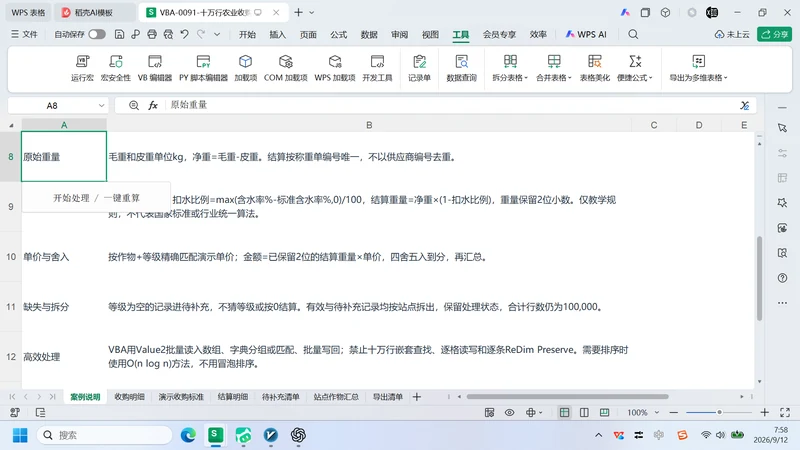Click 未上云 cloud status button
This screenshot has height=450, width=800.
732,34
